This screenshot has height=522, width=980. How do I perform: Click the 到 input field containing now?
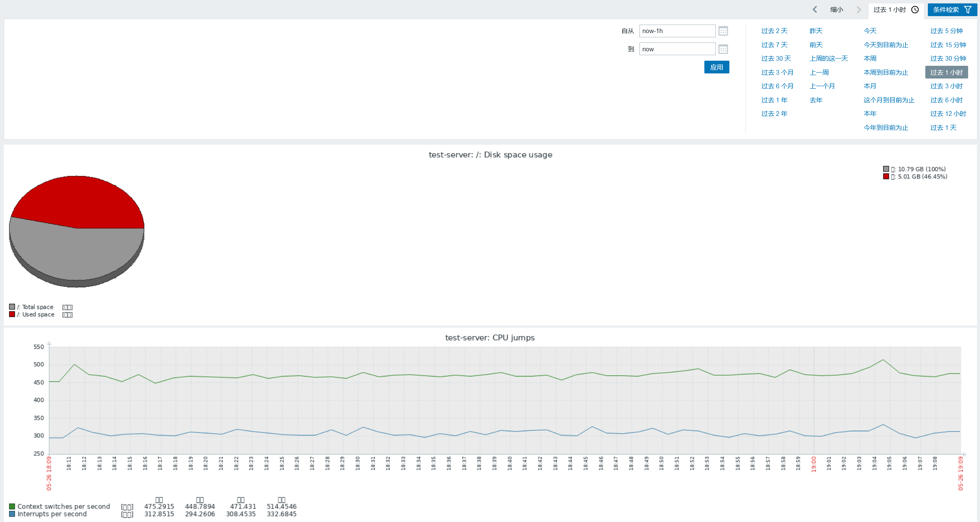click(677, 49)
